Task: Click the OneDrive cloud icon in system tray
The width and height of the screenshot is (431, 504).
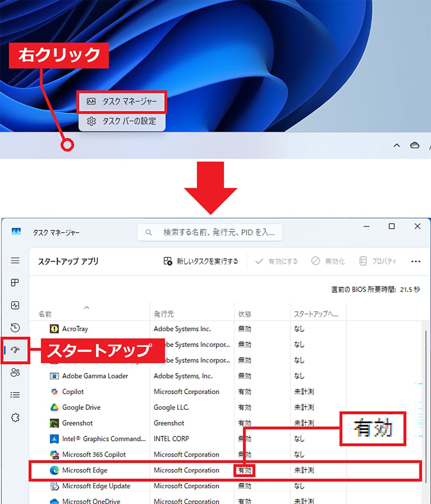Action: pyautogui.click(x=414, y=145)
